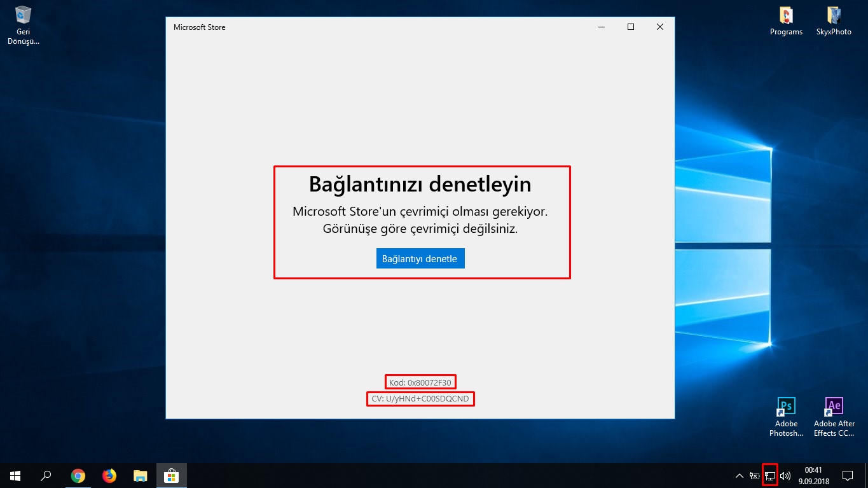Viewport: 868px width, 488px height.
Task: Select the Microsoft Store taskbar icon
Action: 172,475
